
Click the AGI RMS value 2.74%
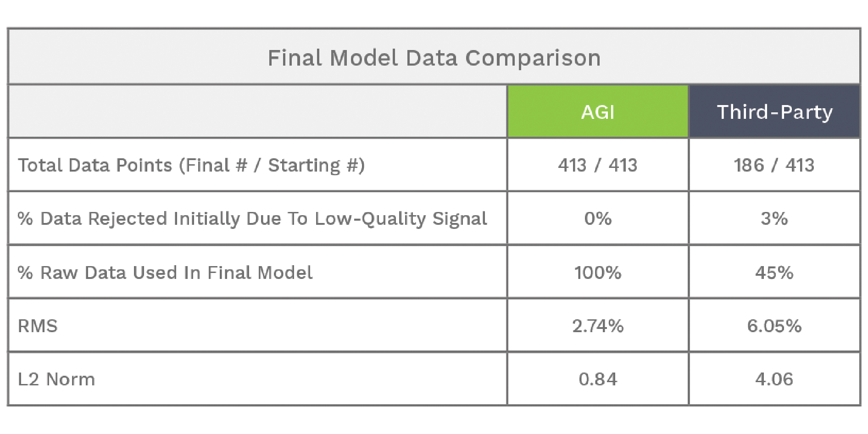[x=598, y=326]
